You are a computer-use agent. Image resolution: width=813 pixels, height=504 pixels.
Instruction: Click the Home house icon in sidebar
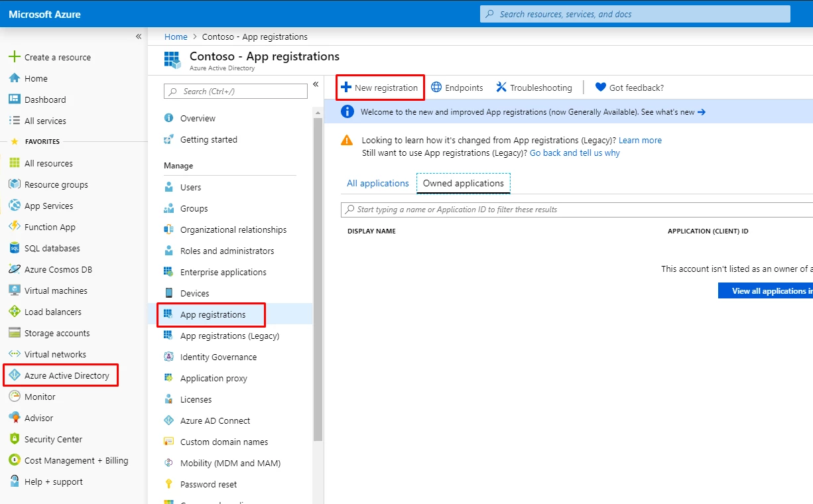(14, 78)
